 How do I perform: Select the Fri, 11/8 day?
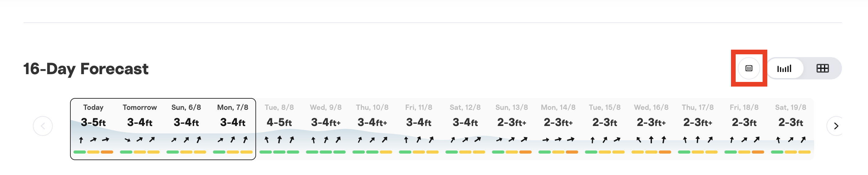pos(419,129)
